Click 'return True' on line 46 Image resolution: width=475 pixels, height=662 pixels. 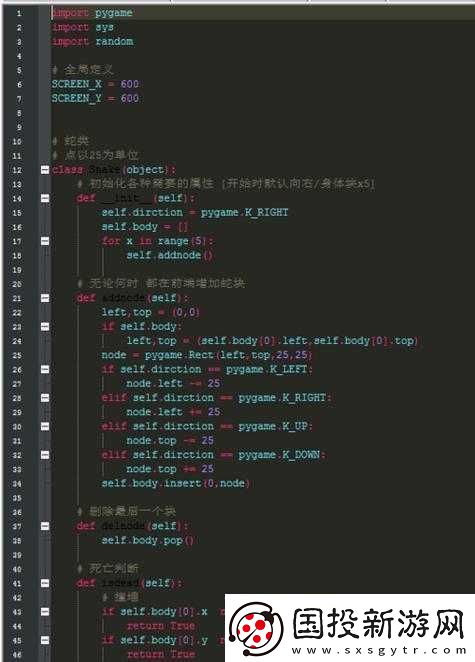point(160,654)
